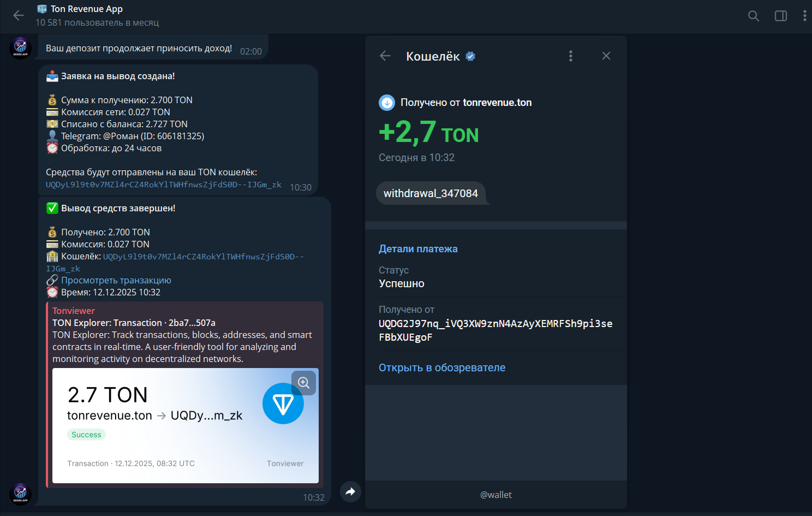Screen dimensions: 812x516
Task: Open the Открыть в обозревателе link
Action: tap(442, 367)
